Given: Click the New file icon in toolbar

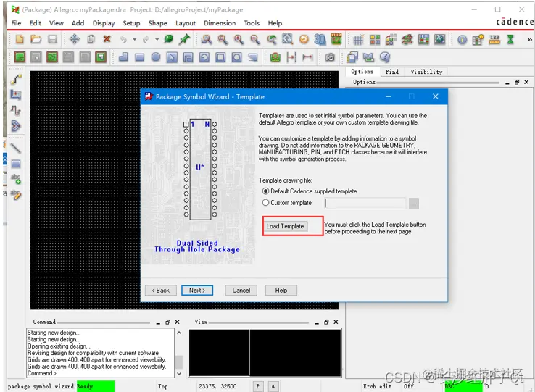Looking at the screenshot, I should (20, 40).
